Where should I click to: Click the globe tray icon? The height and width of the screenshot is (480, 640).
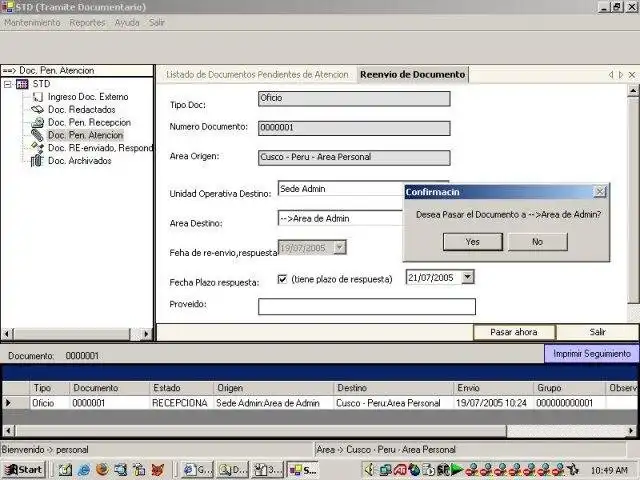(414, 470)
